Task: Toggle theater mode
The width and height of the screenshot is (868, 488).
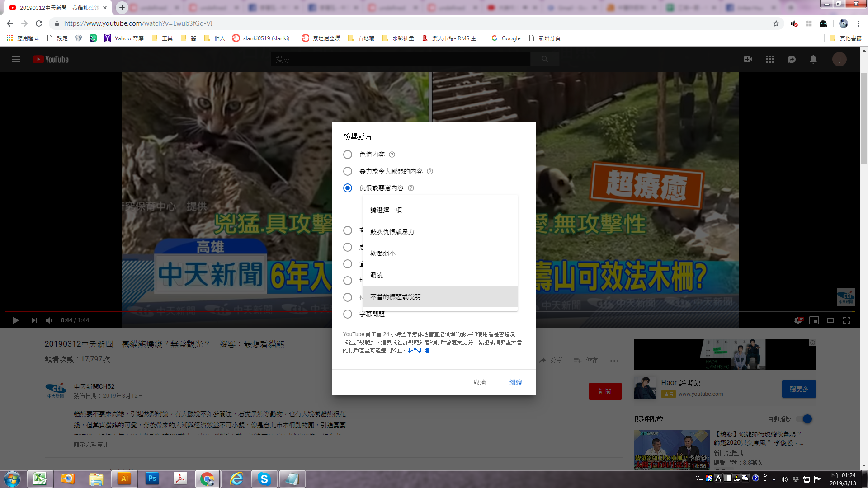Action: click(x=830, y=320)
